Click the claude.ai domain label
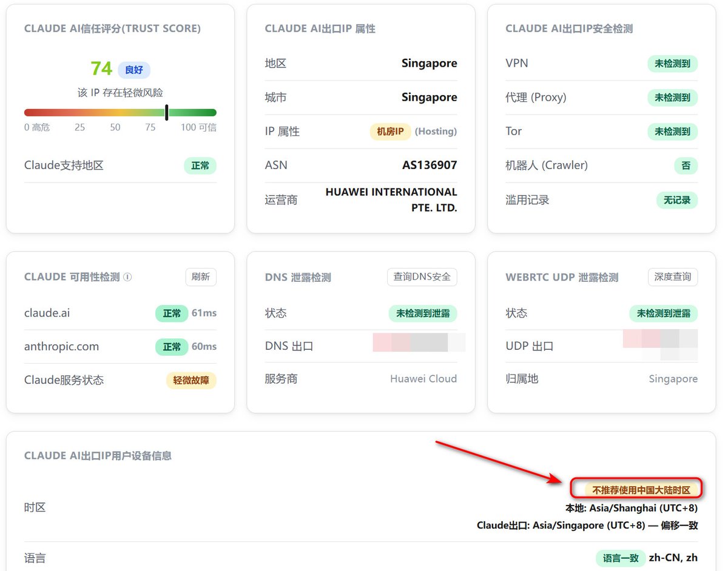This screenshot has height=571, width=728. 47,313
